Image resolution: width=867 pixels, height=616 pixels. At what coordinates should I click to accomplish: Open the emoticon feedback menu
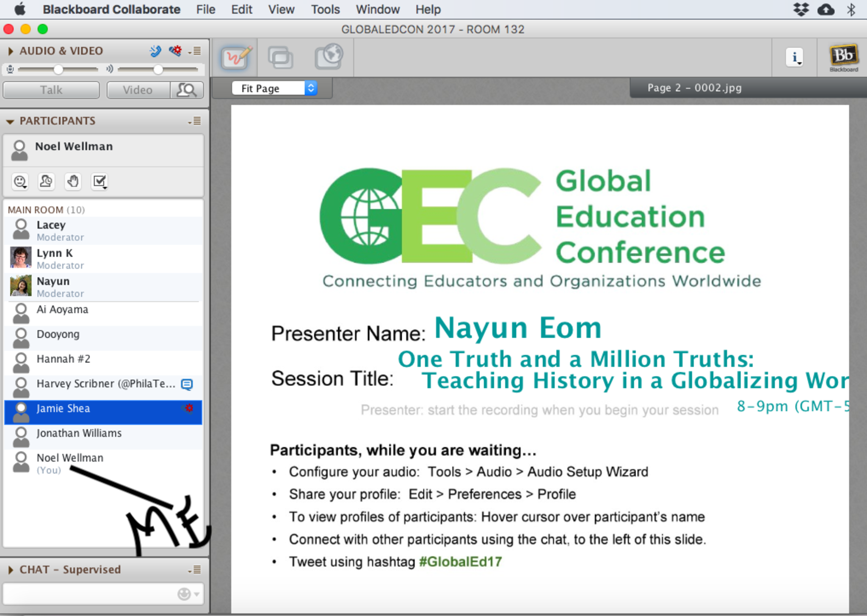20,181
